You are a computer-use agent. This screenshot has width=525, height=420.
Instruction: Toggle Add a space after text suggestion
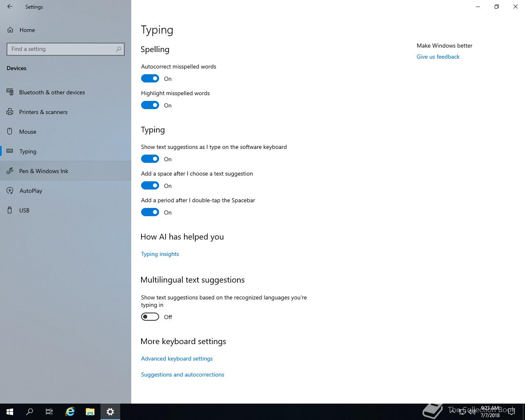click(x=150, y=185)
